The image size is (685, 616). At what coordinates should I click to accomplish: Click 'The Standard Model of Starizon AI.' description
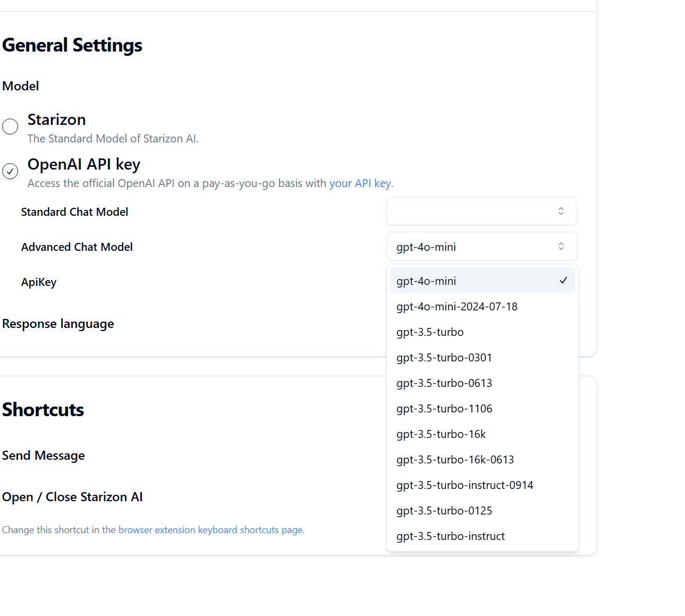[113, 139]
